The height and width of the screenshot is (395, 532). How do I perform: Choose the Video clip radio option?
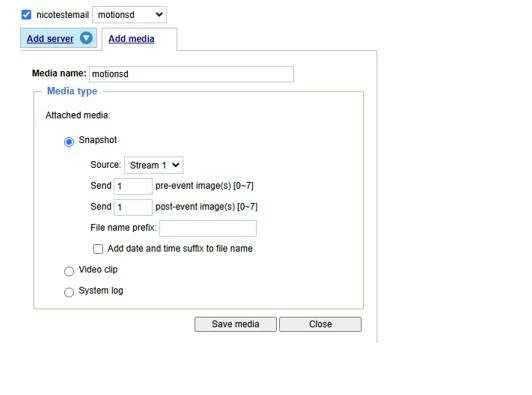pyautogui.click(x=69, y=271)
